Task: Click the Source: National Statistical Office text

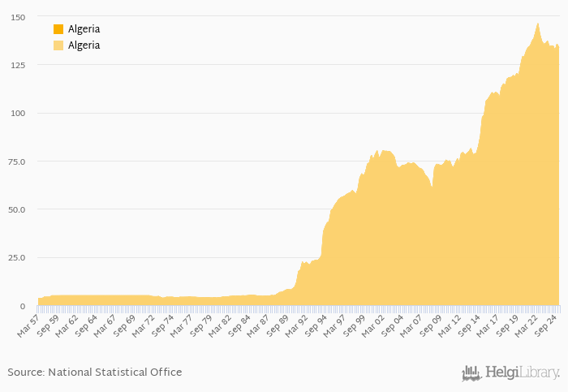Action: point(95,373)
